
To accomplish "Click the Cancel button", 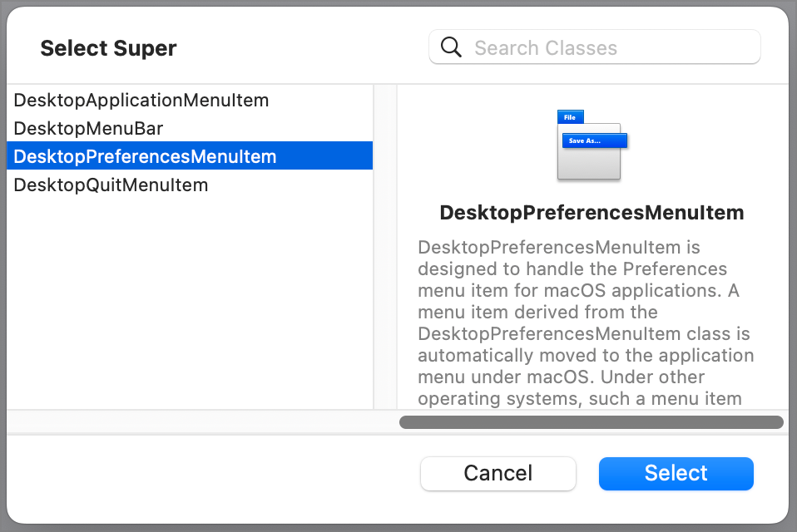I will (x=498, y=473).
